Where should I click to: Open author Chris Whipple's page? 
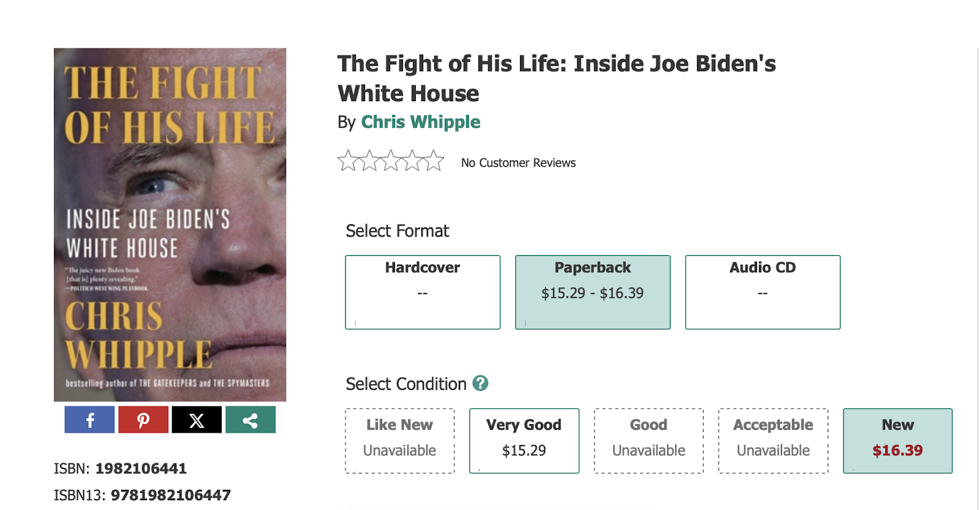coord(420,122)
